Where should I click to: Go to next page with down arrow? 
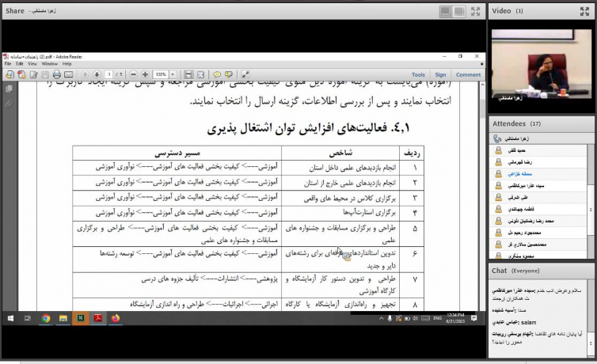pyautogui.click(x=96, y=74)
